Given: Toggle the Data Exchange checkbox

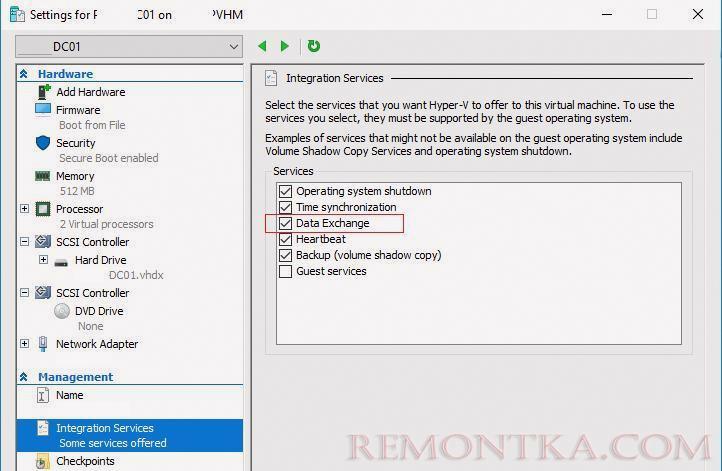Looking at the screenshot, I should tap(285, 223).
